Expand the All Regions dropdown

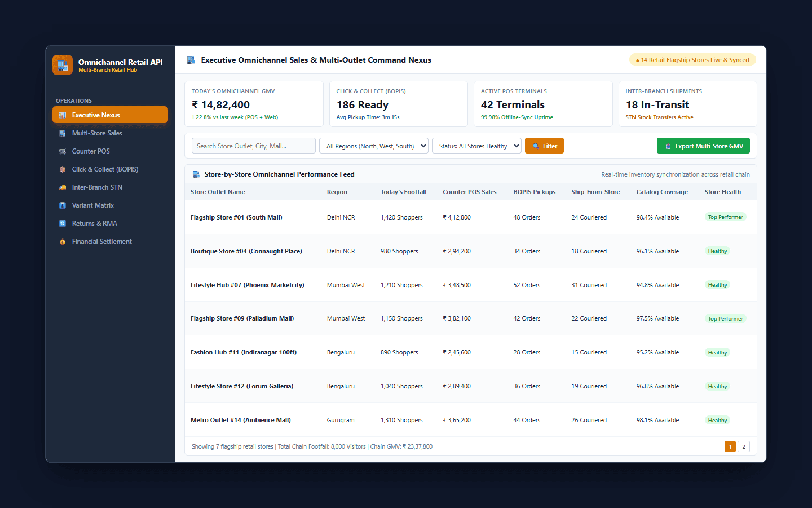pyautogui.click(x=374, y=146)
